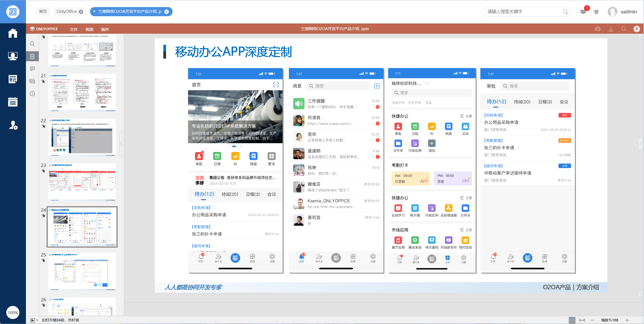Open the search panel in left sidebar
Screen dimensions: 644x324
(32, 44)
